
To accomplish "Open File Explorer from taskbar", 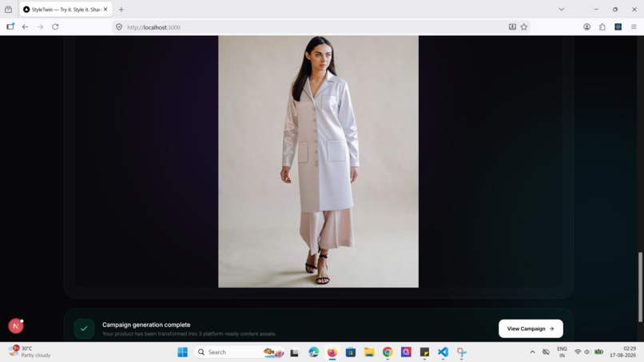I will [x=369, y=352].
